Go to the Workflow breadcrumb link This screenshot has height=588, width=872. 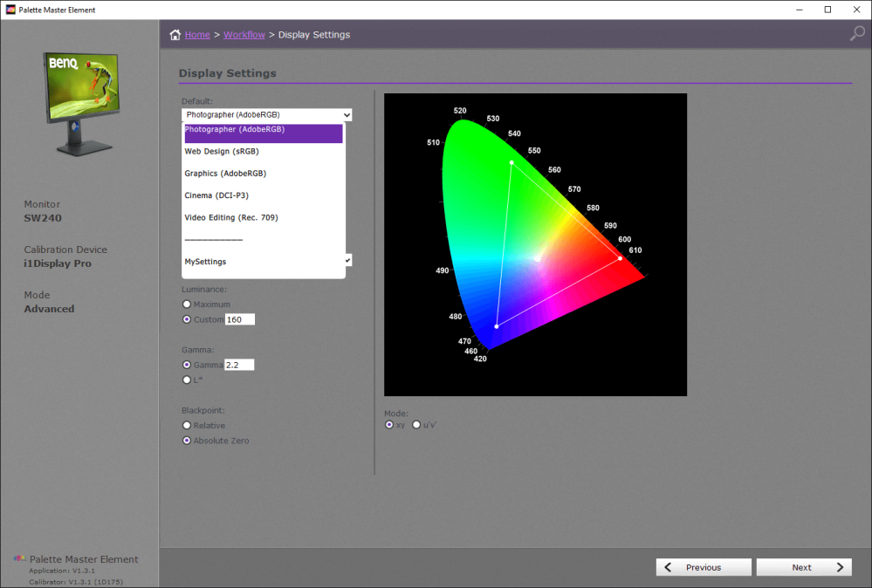(x=244, y=34)
